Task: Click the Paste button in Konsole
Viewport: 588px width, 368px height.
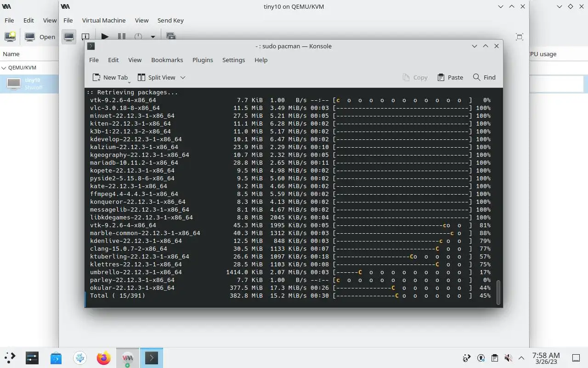Action: [x=450, y=77]
